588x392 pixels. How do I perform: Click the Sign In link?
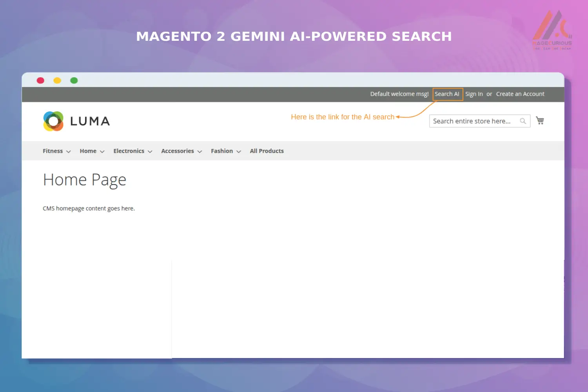click(474, 94)
